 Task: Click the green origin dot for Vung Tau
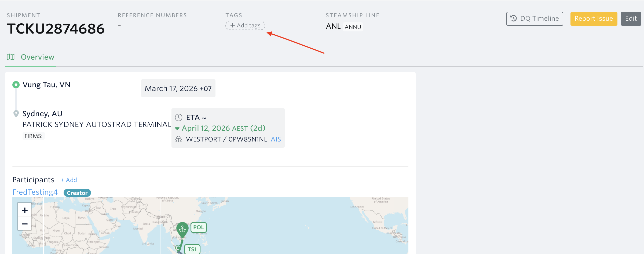coord(16,85)
